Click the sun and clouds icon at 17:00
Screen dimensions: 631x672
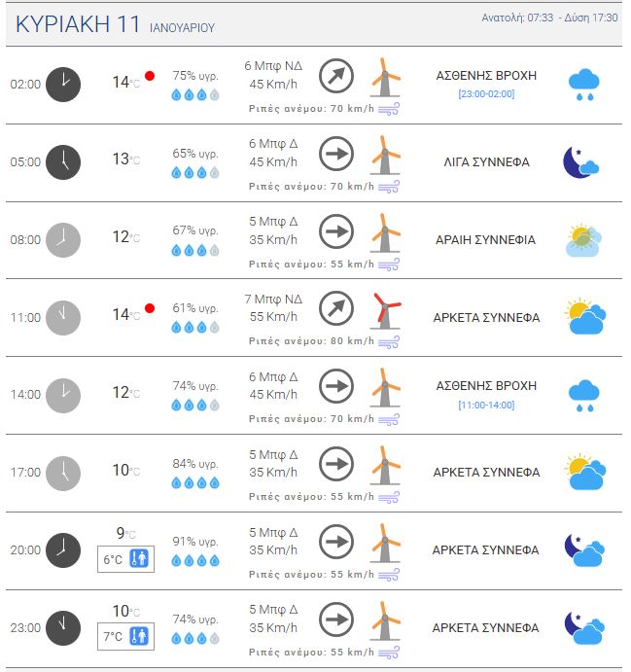pos(584,472)
